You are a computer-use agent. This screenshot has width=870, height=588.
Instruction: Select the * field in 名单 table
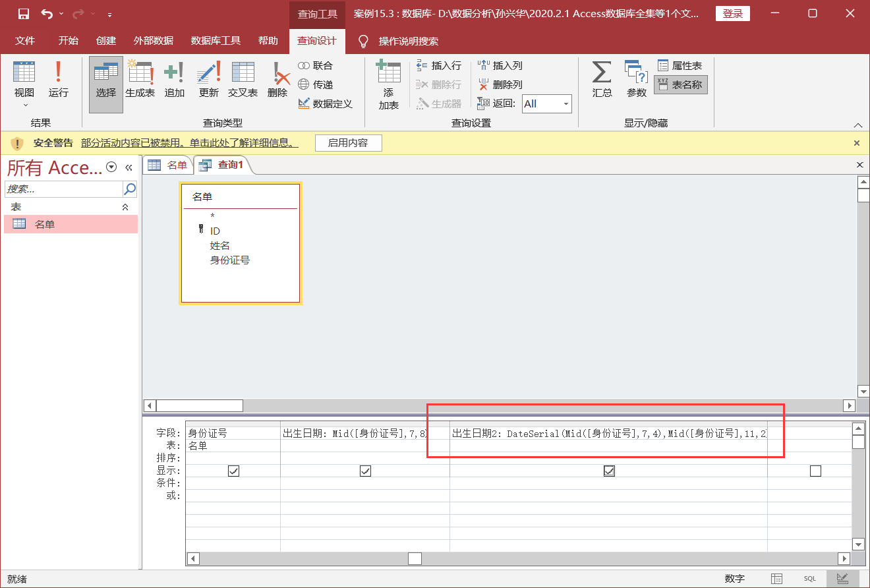(x=212, y=216)
